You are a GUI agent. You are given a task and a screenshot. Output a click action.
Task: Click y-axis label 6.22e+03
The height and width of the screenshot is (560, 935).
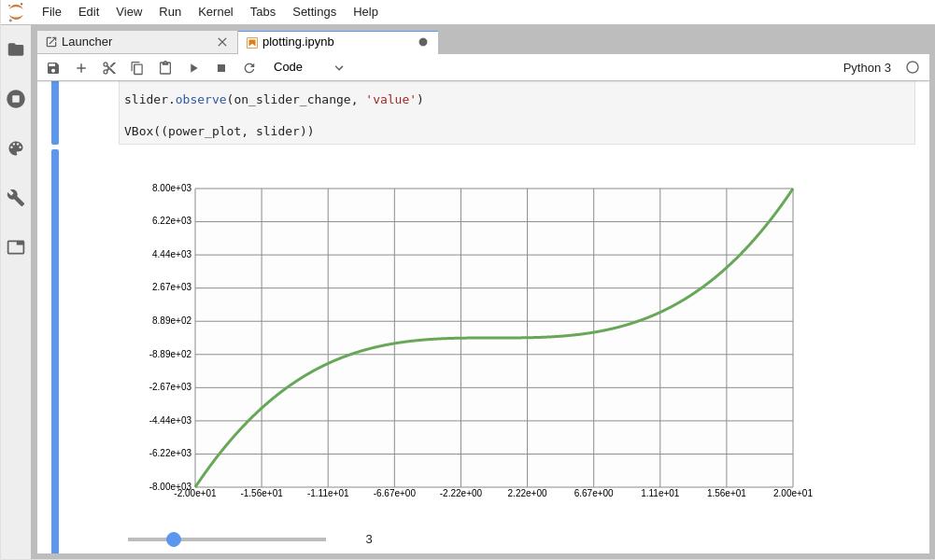[172, 220]
